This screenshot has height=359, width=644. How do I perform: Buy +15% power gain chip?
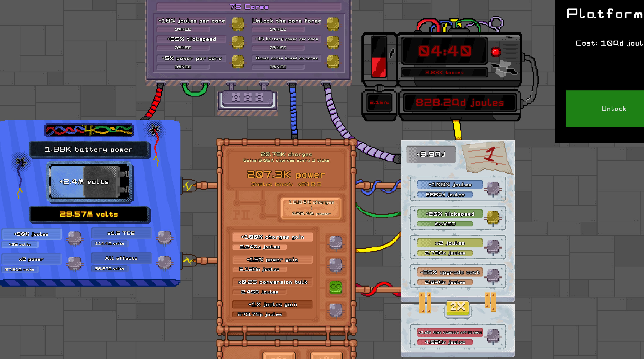(x=336, y=265)
